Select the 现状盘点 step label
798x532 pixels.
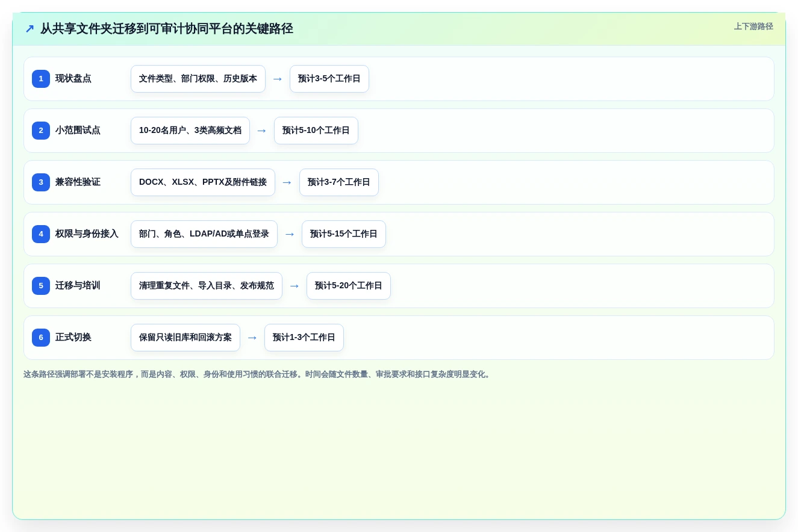pyautogui.click(x=73, y=79)
